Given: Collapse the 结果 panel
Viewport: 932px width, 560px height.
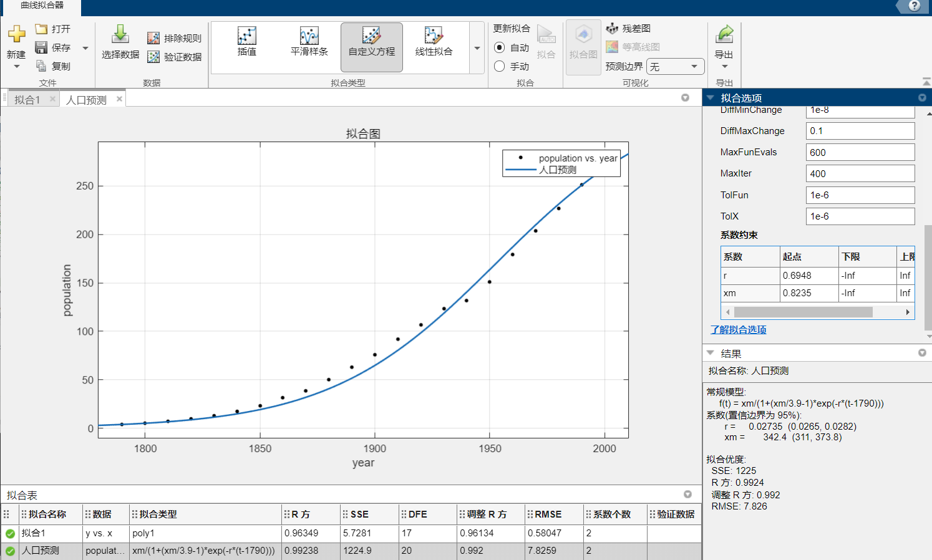Looking at the screenshot, I should [x=710, y=353].
